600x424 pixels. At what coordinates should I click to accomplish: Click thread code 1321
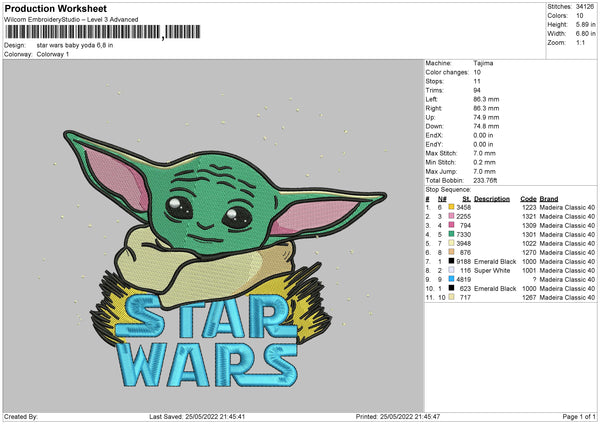(x=529, y=216)
